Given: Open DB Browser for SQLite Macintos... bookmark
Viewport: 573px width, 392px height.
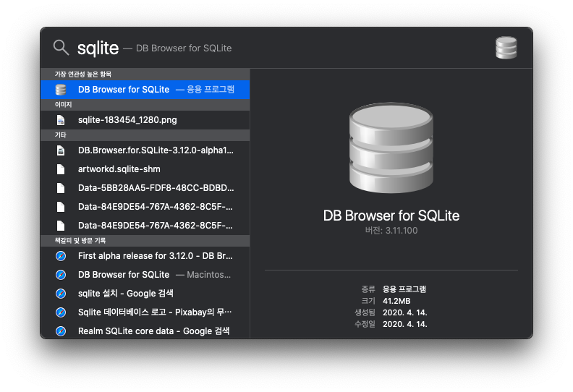Looking at the screenshot, I should tap(145, 275).
